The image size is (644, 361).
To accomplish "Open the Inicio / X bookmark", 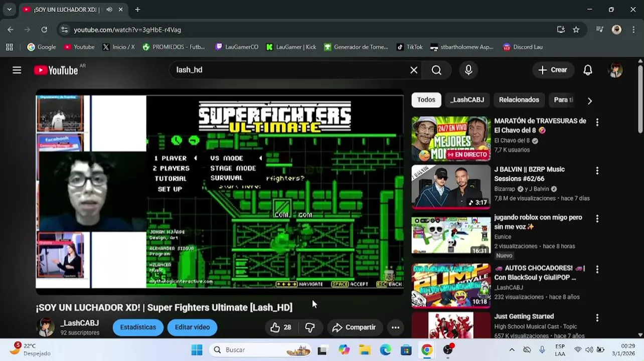I will [118, 47].
